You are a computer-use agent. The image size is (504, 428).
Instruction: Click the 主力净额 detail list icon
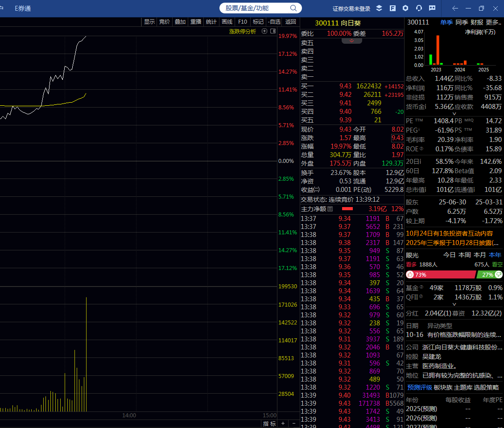click(330, 209)
